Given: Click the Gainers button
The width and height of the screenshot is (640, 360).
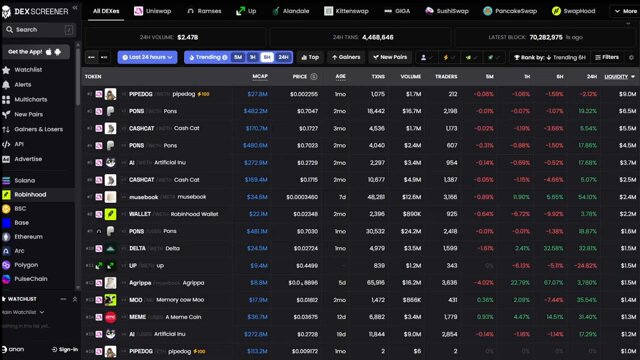Looking at the screenshot, I should (x=346, y=58).
